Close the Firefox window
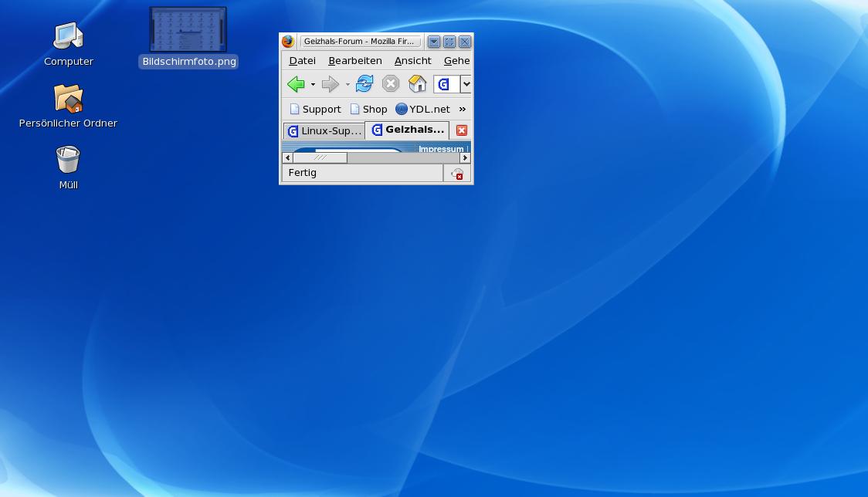The height and width of the screenshot is (497, 868). [465, 42]
